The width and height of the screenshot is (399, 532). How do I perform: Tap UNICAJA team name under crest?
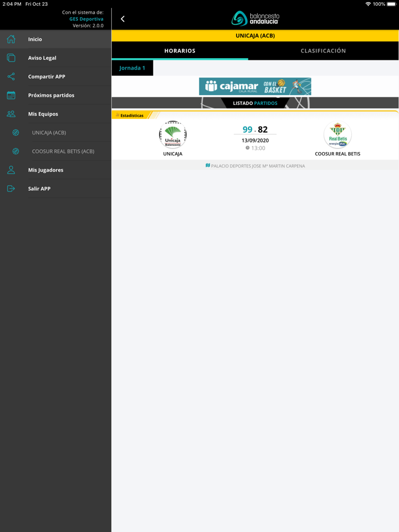[173, 154]
